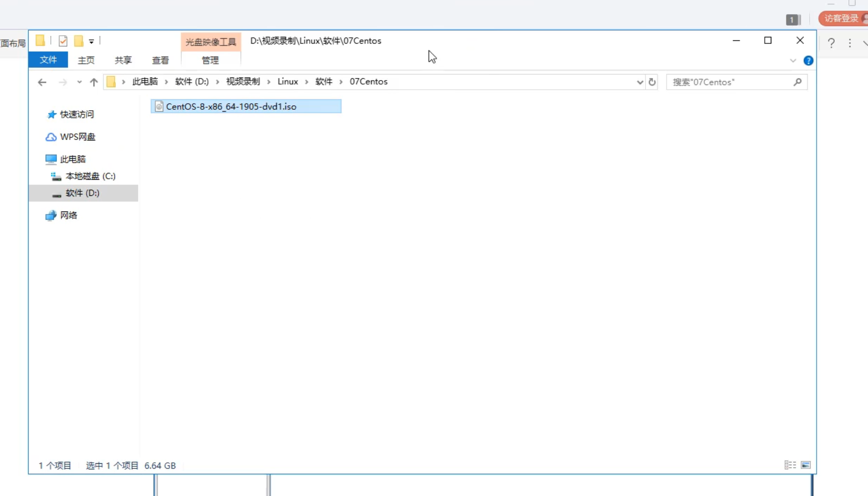868x496 pixels.
Task: Go forward with the forward arrow
Action: 63,82
